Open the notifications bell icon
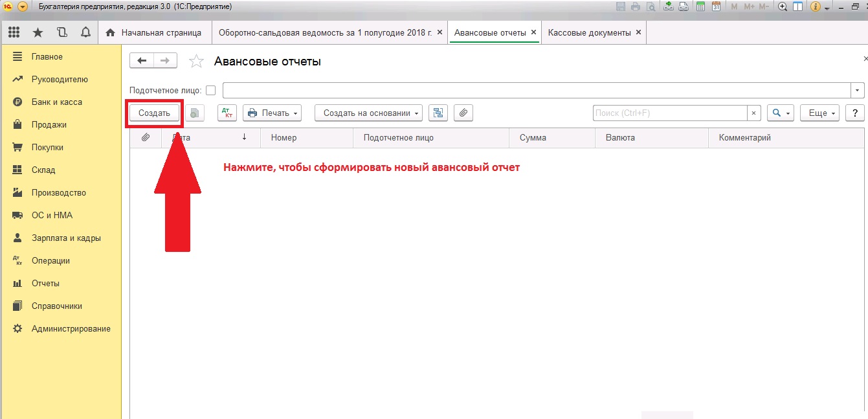This screenshot has width=868, height=419. [85, 32]
